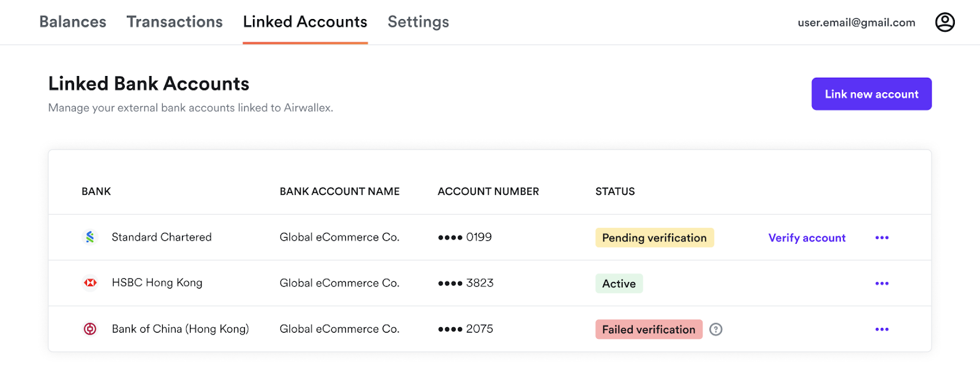This screenshot has height=383, width=980.
Task: Click the Linked Bank Accounts heading
Action: point(149,83)
